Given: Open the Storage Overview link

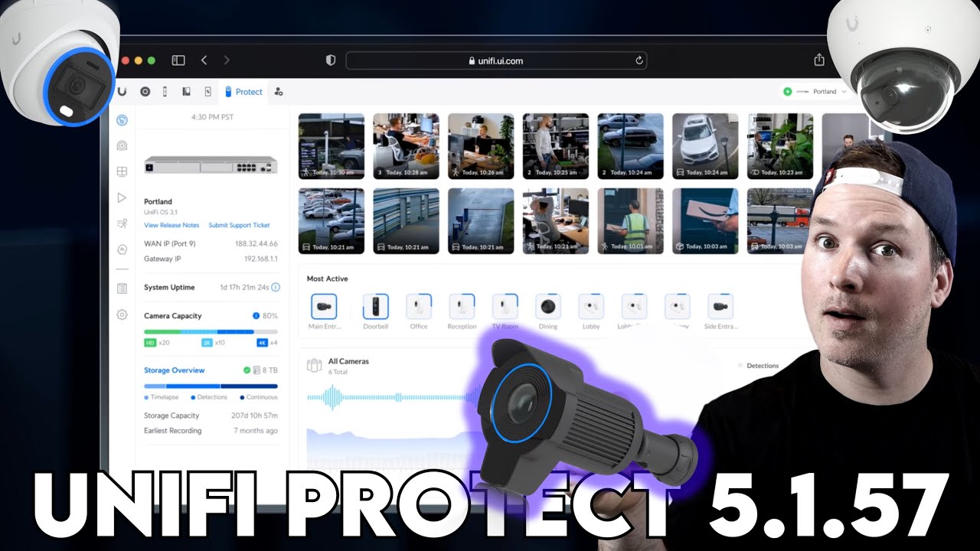Looking at the screenshot, I should [175, 370].
